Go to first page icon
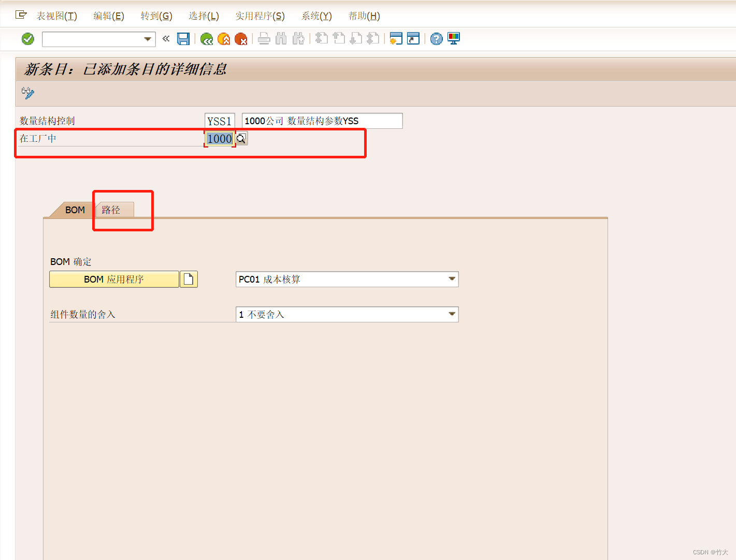Viewport: 736px width, 560px height. pyautogui.click(x=322, y=38)
